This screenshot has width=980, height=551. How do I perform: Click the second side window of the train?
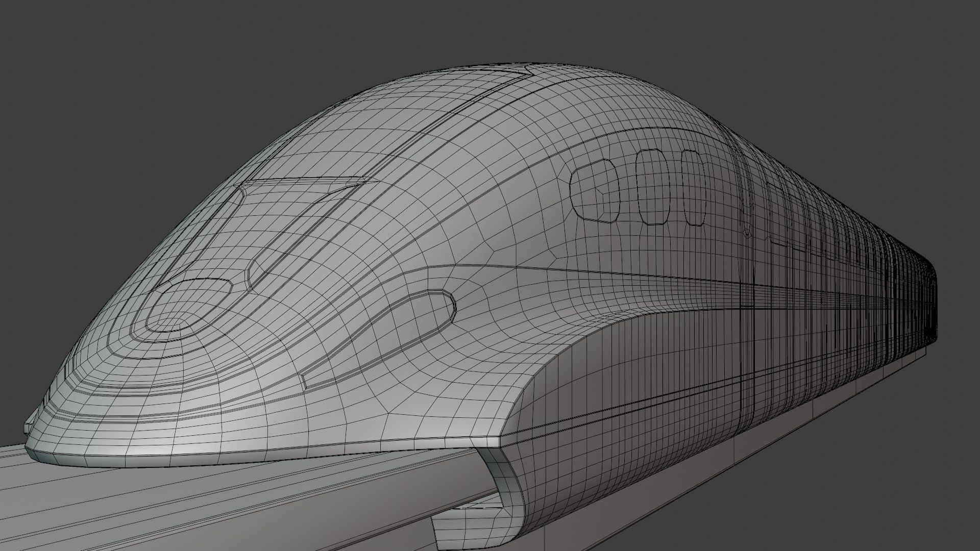[653, 188]
